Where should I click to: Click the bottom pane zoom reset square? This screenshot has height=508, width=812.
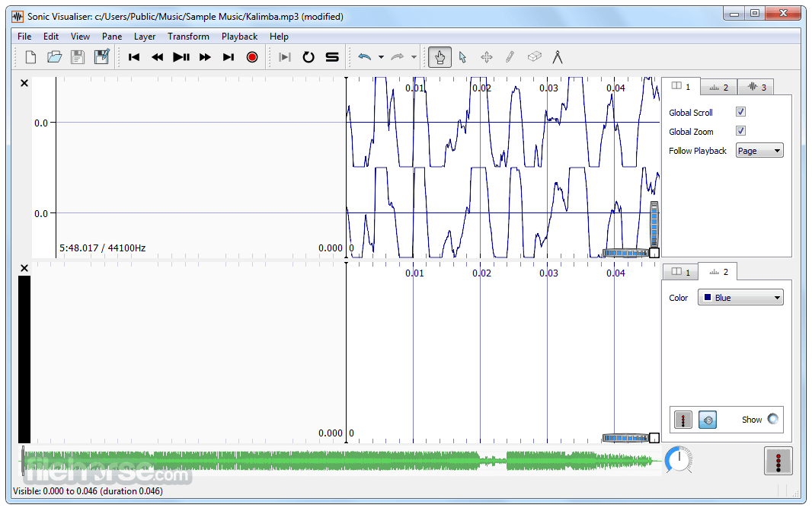pos(654,438)
